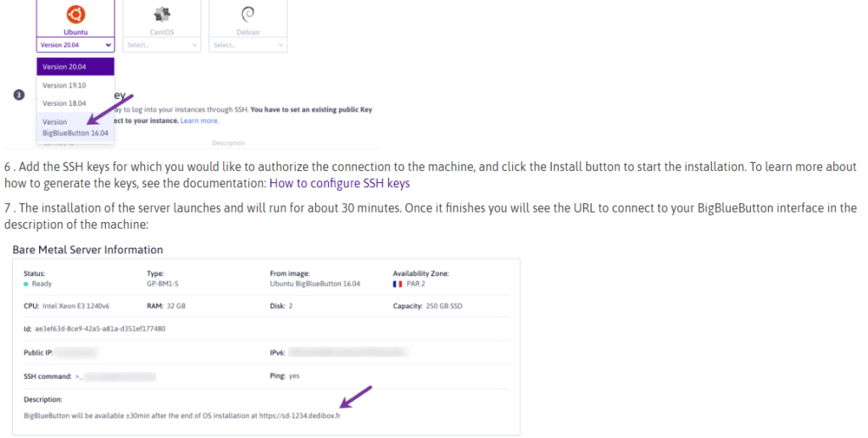This screenshot has height=438, width=868.
Task: Choose Version 18.04 in the dropdown list
Action: click(64, 103)
